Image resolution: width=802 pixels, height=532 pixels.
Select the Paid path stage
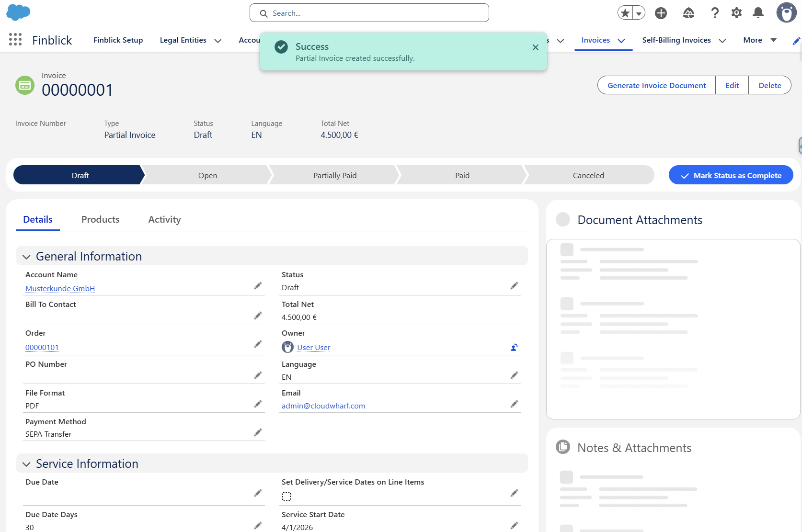pos(462,175)
